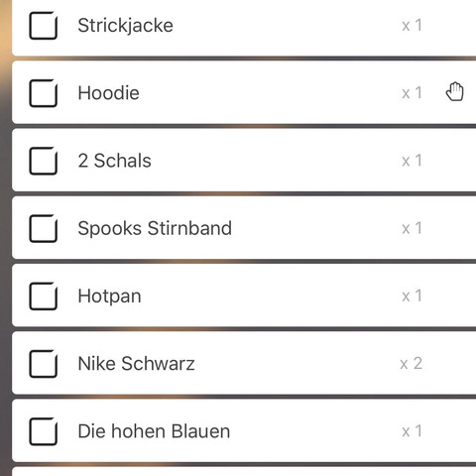Click the x 1 quantity for Hotpan
The image size is (476, 476).
point(412,296)
